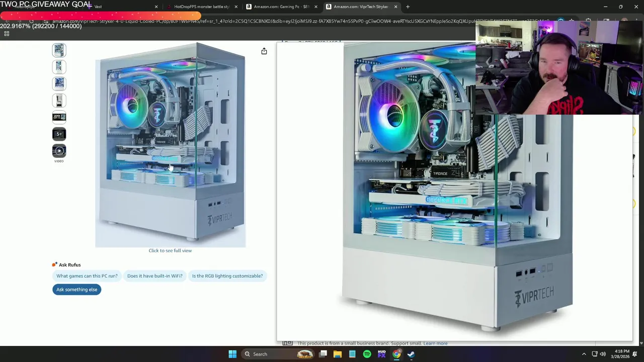Open the apps grid icon below address bar
644x362 pixels.
pos(7,34)
